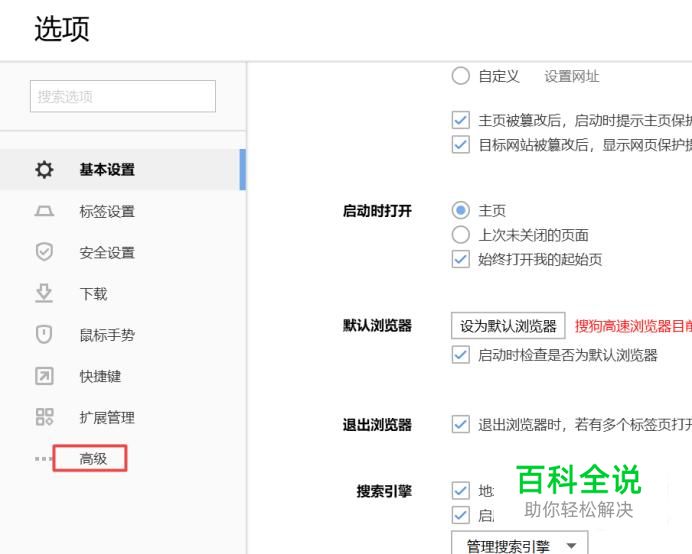Toggle 主页被篡改后 homepage protection checkbox
Screen dimensions: 692x554
pyautogui.click(x=460, y=120)
